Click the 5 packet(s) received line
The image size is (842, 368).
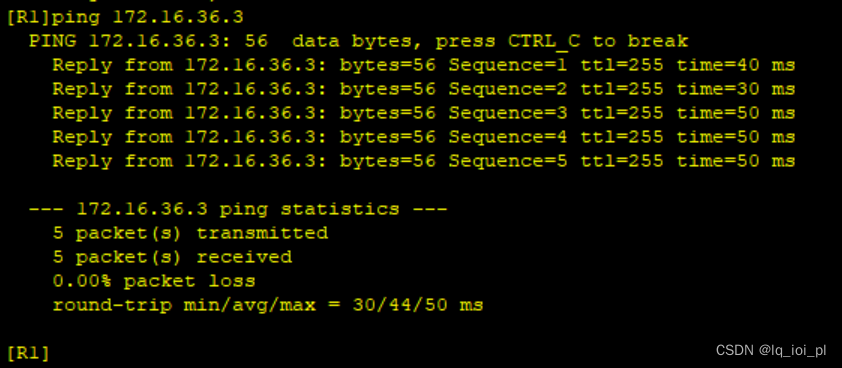172,257
